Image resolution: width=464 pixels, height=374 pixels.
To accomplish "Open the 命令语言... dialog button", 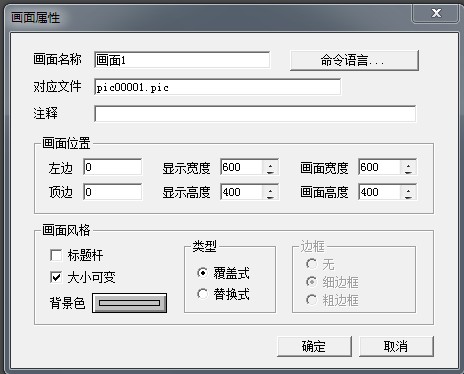I will pyautogui.click(x=354, y=60).
